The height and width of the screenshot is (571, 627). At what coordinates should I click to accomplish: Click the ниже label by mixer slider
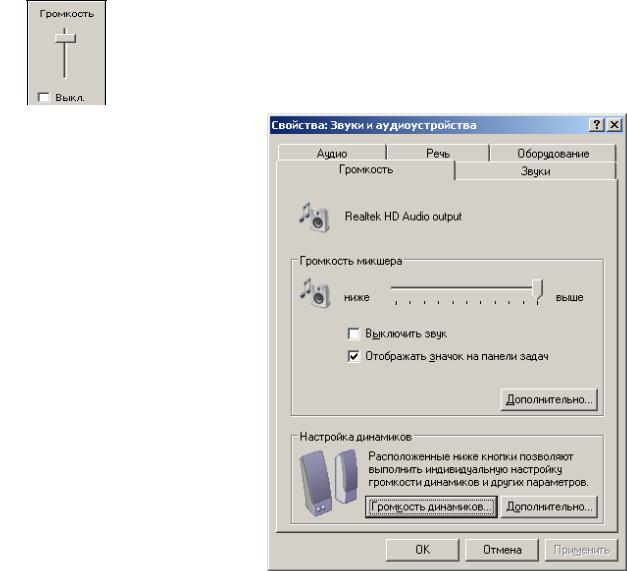(x=357, y=297)
